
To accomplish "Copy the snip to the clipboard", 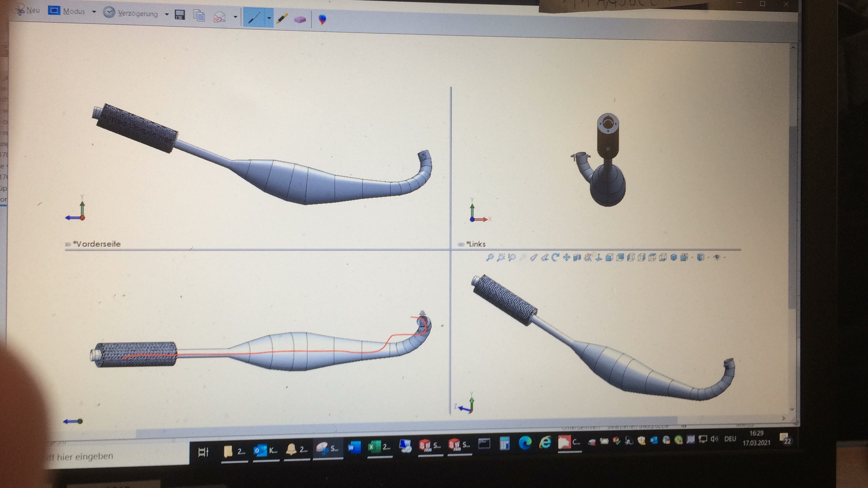I will point(199,16).
